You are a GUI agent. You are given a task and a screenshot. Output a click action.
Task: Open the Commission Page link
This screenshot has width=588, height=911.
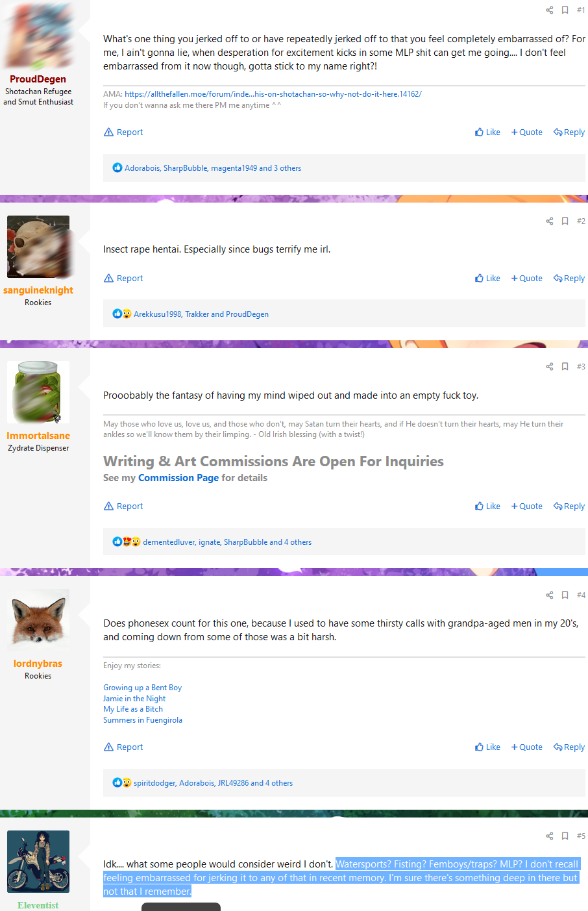coord(178,477)
